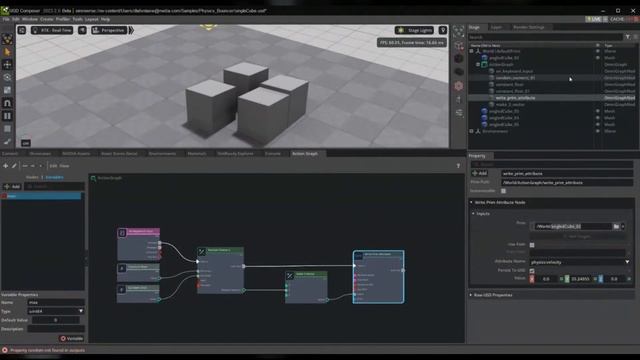Click the variable Name input field
The width and height of the screenshot is (640, 360).
point(56,303)
